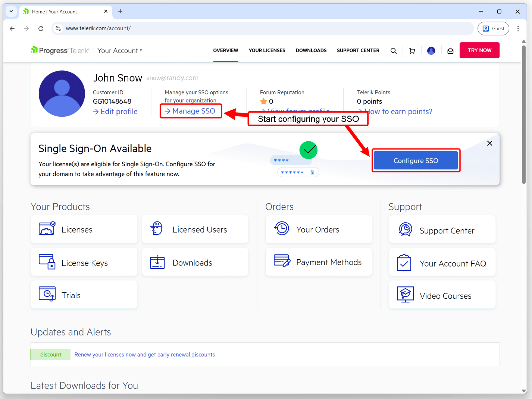532x399 pixels.
Task: Click the site information icon in address bar
Action: [x=58, y=28]
